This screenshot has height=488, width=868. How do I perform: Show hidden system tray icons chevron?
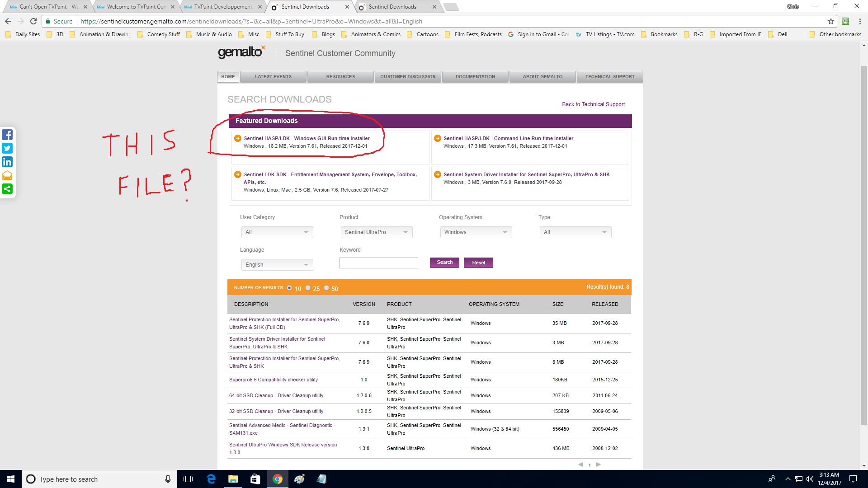coord(788,479)
